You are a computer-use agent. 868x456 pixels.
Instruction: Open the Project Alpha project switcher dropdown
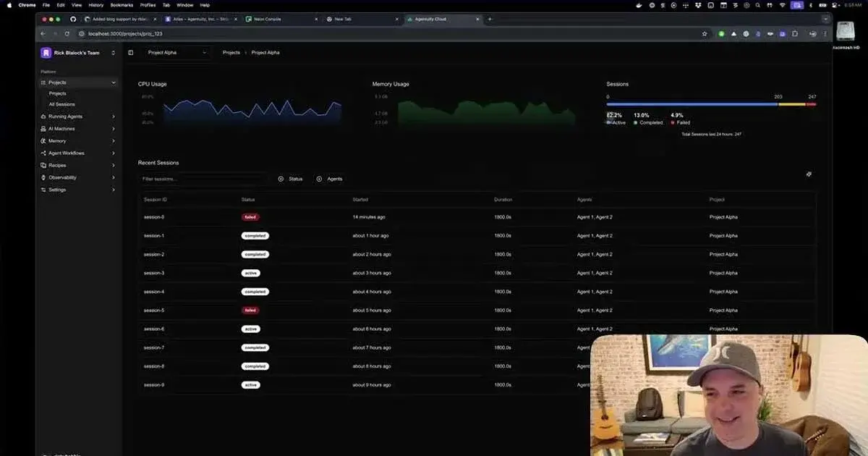pos(174,52)
